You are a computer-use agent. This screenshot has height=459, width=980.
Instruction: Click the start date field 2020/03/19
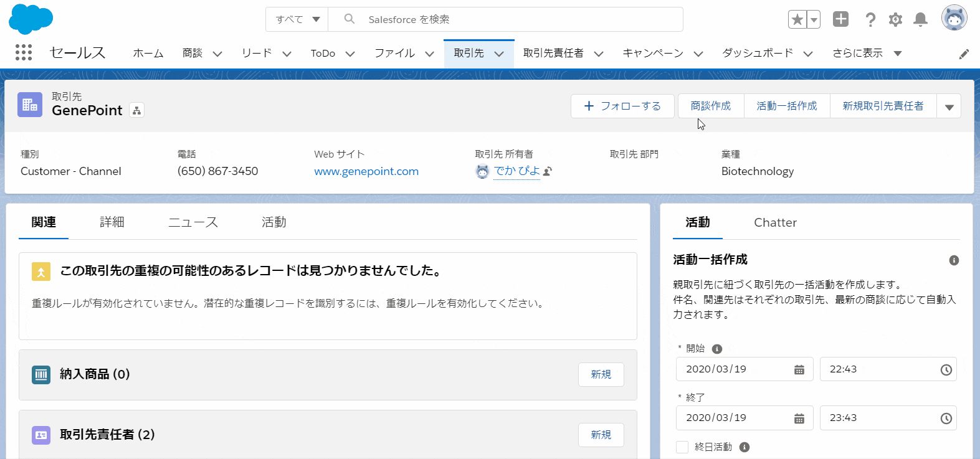(x=745, y=369)
